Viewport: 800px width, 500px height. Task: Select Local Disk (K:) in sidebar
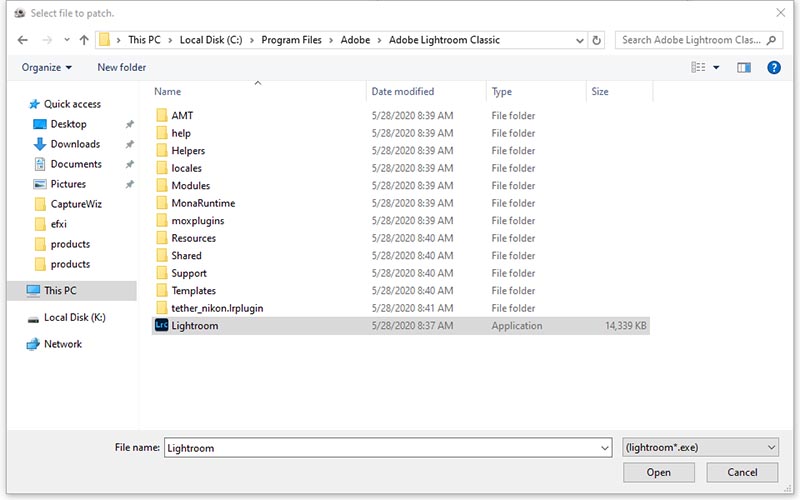point(74,317)
